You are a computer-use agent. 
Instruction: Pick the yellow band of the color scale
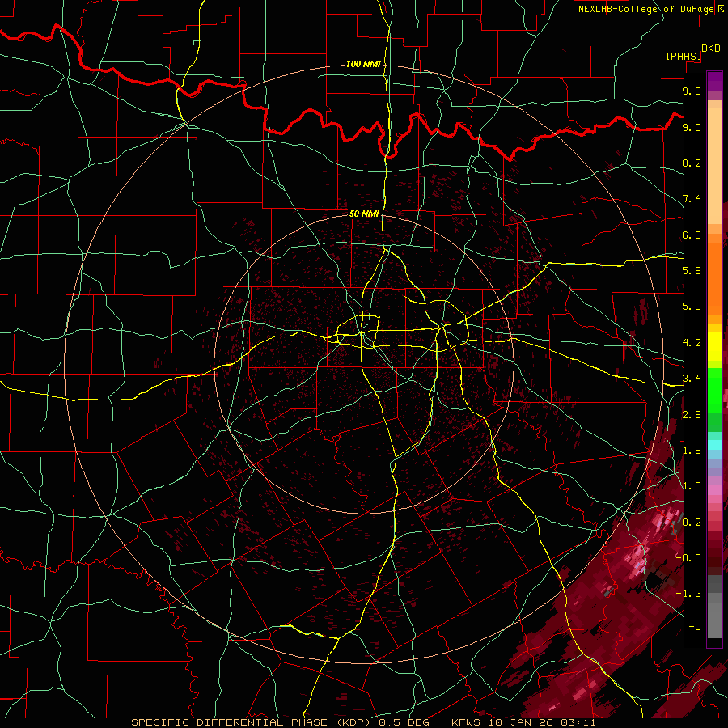714,346
